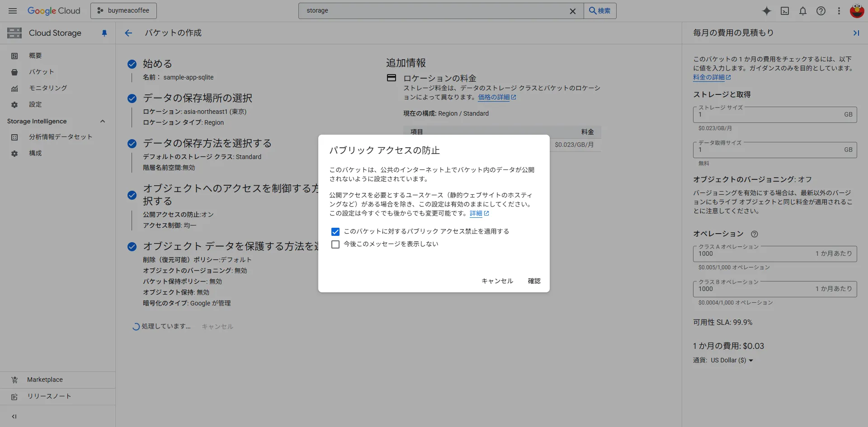The image size is (868, 427).
Task: Edit the ストレージ サイズ field
Action: pyautogui.click(x=775, y=114)
